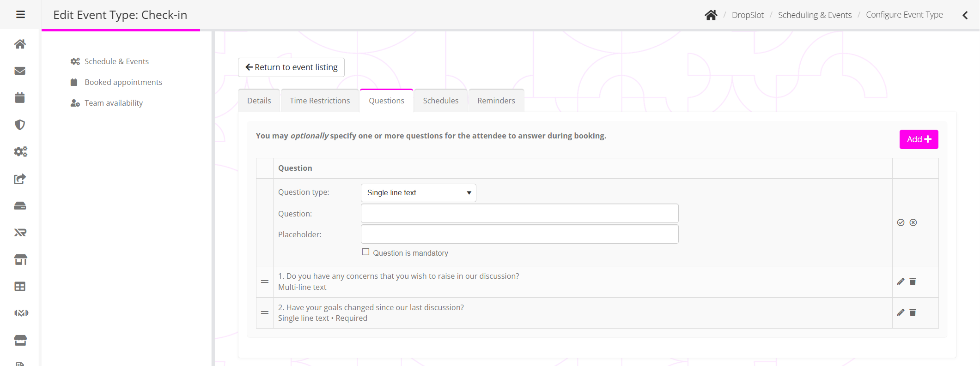
Task: Click the shield icon in sidebar
Action: coord(20,125)
